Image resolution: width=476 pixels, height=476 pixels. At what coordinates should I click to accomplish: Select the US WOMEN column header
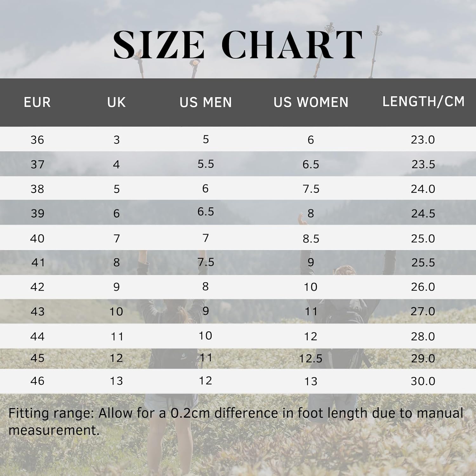[311, 102]
